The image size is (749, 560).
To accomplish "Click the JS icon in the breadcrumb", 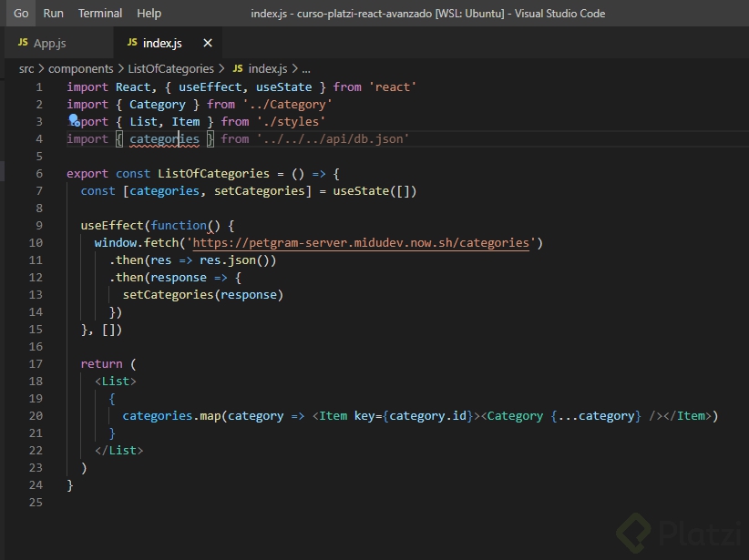I will pyautogui.click(x=238, y=68).
